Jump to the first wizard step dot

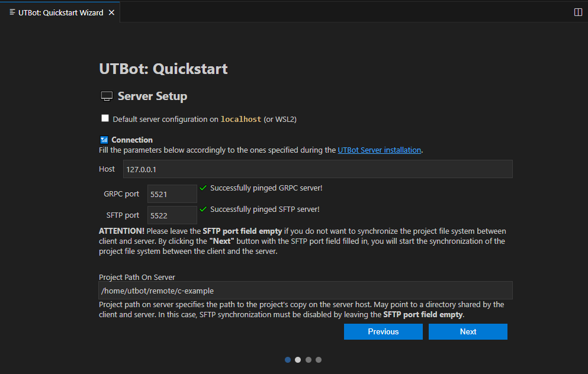tap(288, 360)
